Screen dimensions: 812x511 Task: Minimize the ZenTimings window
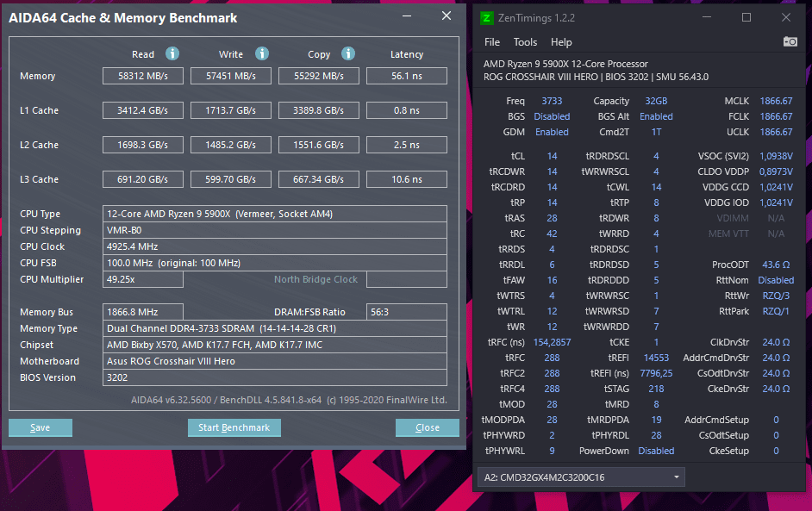(x=707, y=17)
